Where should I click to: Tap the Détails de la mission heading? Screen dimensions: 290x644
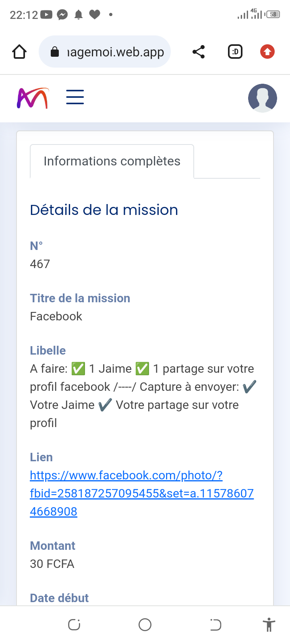[104, 210]
